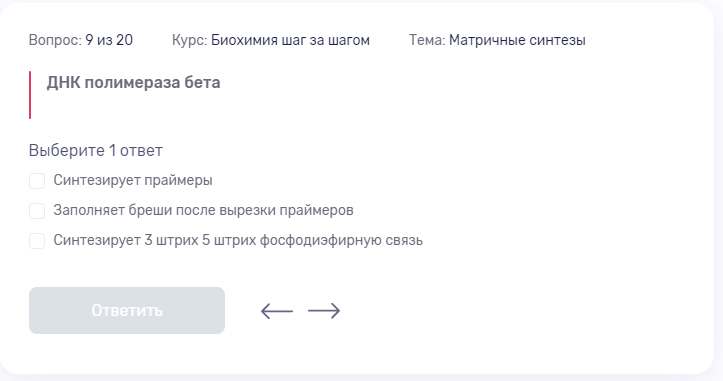Check the box for "Заполняет бреши после вырезки праймеров"

click(37, 211)
